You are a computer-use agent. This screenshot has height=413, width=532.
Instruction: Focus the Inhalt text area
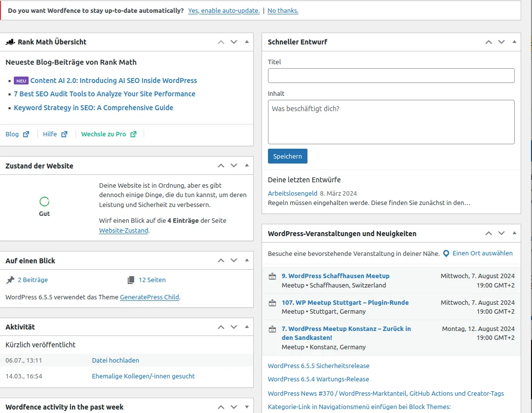391,122
